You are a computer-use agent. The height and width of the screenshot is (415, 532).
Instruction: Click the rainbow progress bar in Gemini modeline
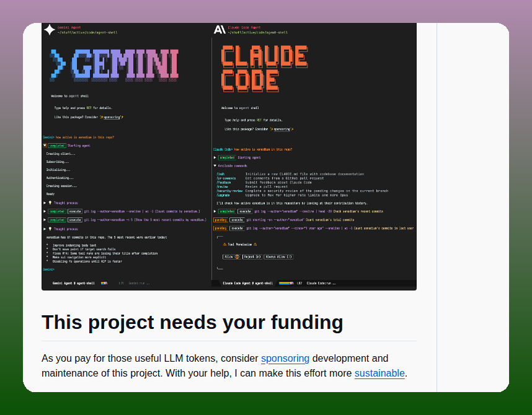click(104, 283)
